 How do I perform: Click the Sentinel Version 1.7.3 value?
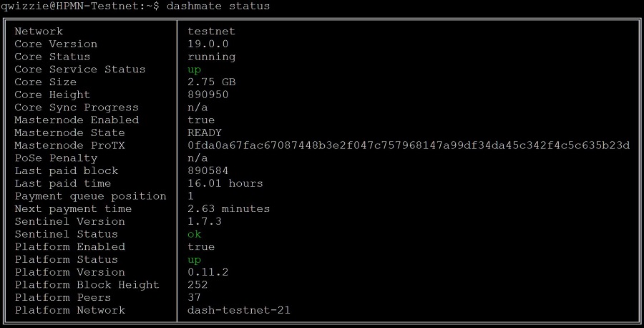(x=205, y=221)
